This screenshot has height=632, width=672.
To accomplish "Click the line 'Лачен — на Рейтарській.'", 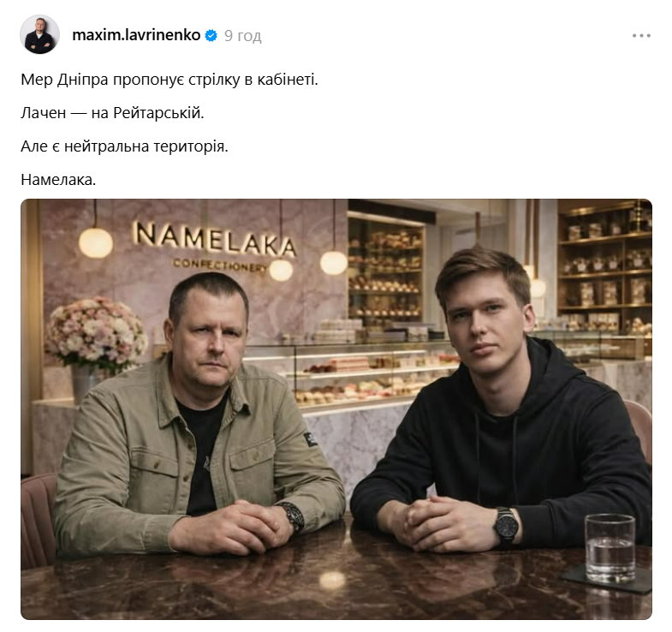I will [x=112, y=113].
